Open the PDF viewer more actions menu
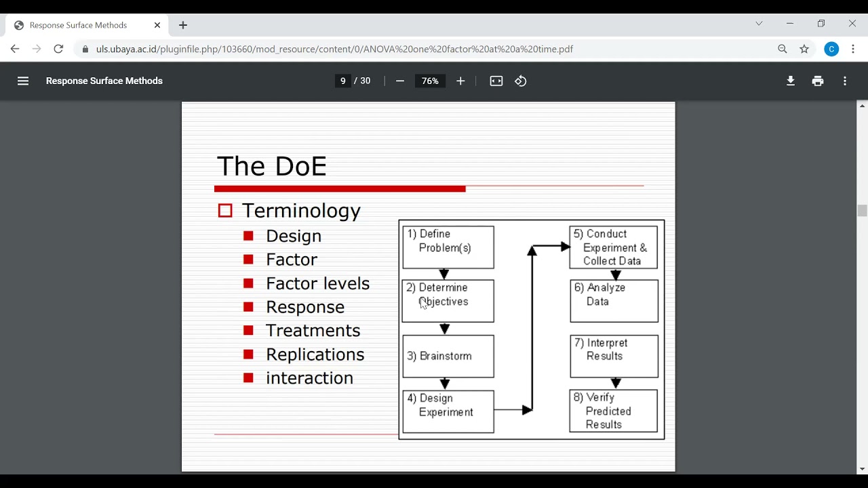Image resolution: width=868 pixels, height=488 pixels. pos(845,81)
